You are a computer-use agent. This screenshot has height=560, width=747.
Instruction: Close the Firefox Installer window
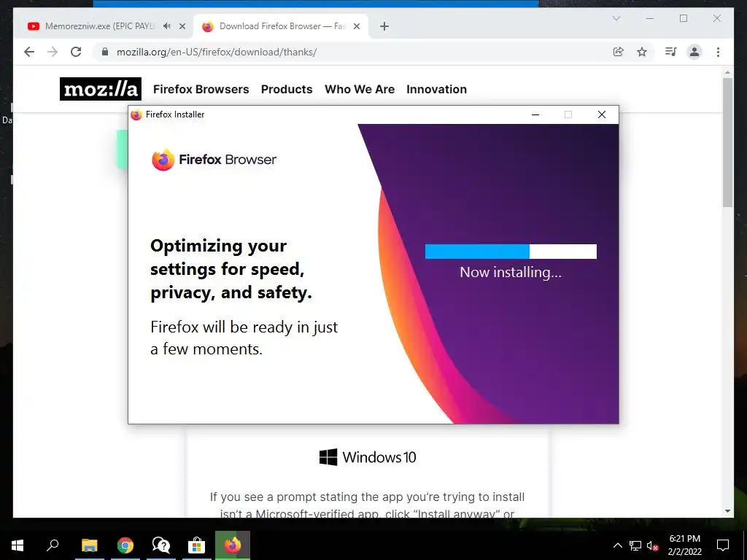(602, 114)
